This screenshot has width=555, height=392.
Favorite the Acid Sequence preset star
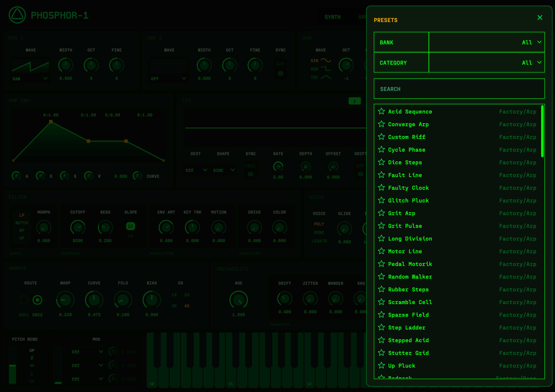[x=381, y=111]
